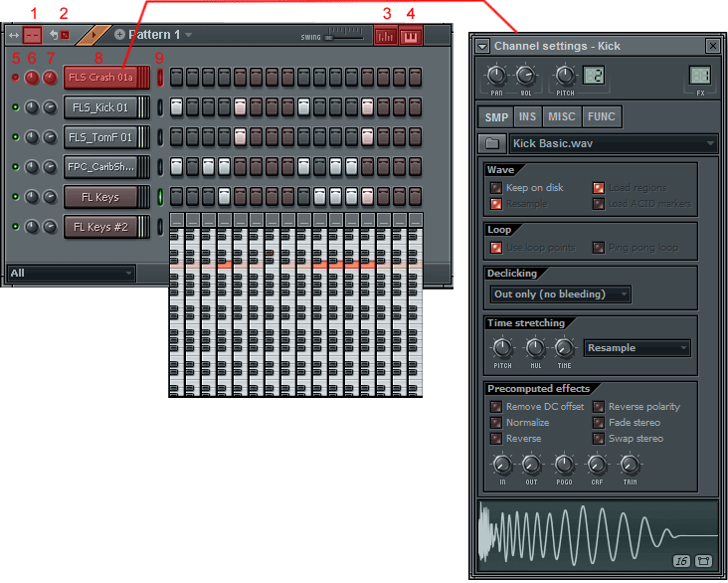Mute the FL Keys #2 channel LED
728x583 pixels.
15,227
